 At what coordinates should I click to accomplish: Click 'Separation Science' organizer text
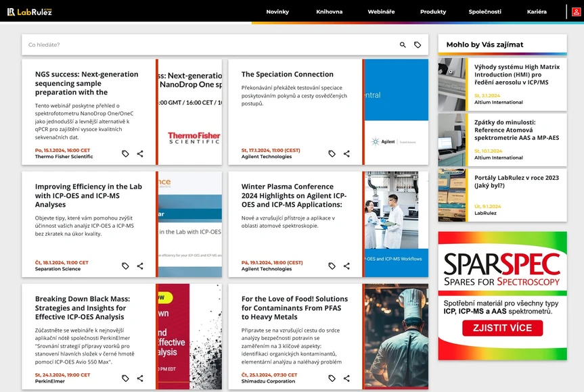point(58,269)
